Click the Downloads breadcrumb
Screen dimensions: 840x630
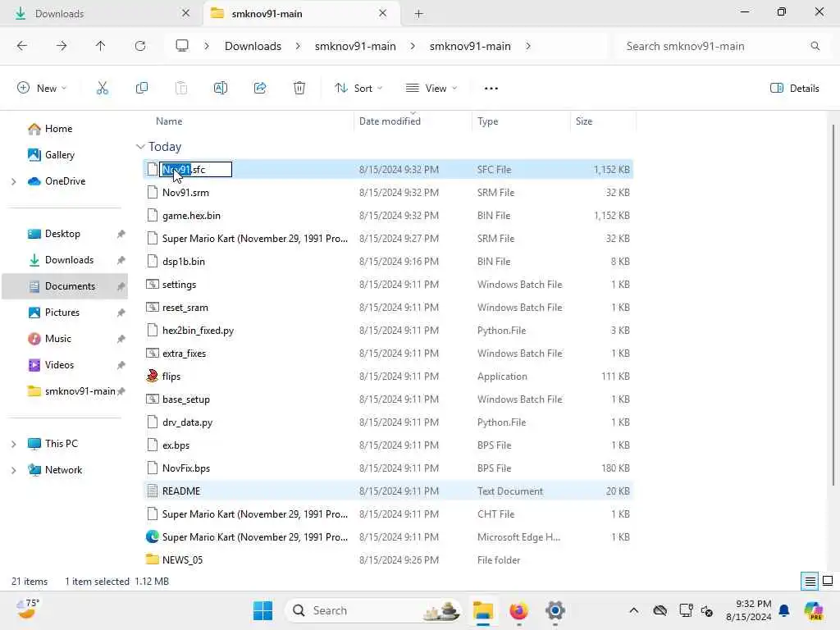pos(253,46)
